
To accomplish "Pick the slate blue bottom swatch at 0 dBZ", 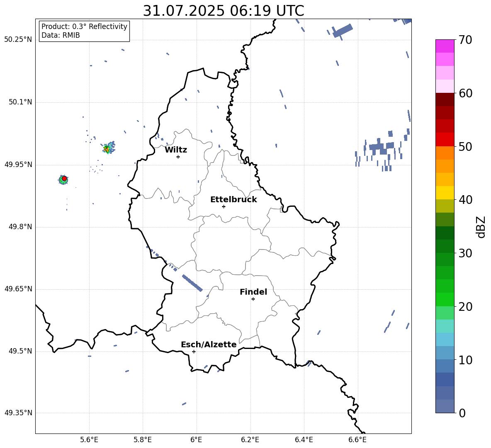I will 445,406.
